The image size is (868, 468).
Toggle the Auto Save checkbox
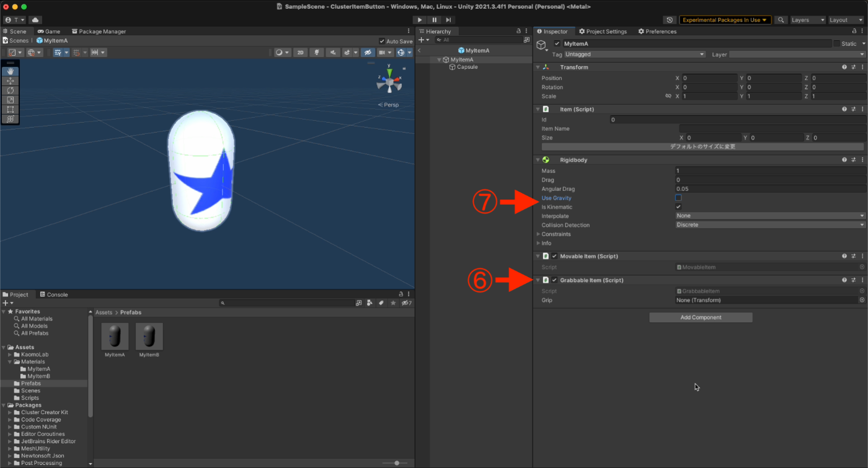pos(382,42)
